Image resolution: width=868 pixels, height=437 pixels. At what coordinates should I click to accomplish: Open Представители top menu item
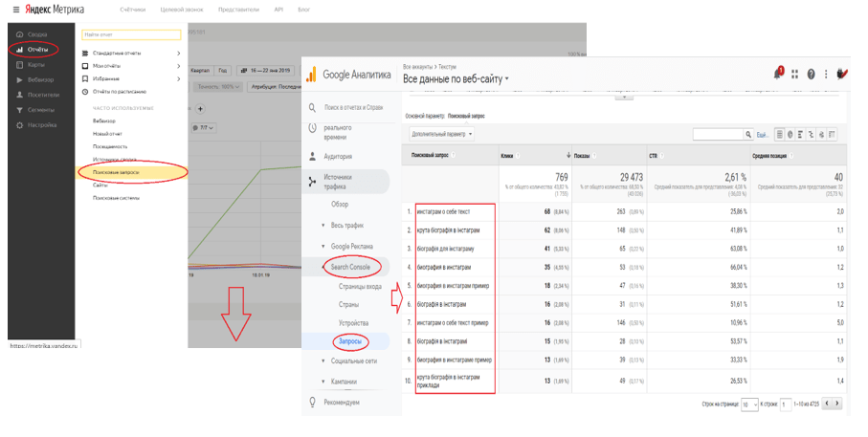coord(238,10)
